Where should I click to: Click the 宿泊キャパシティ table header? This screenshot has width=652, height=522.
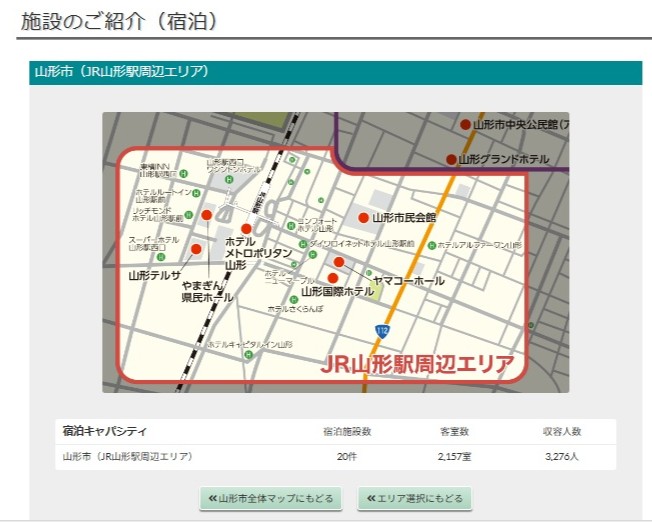pyautogui.click(x=105, y=431)
